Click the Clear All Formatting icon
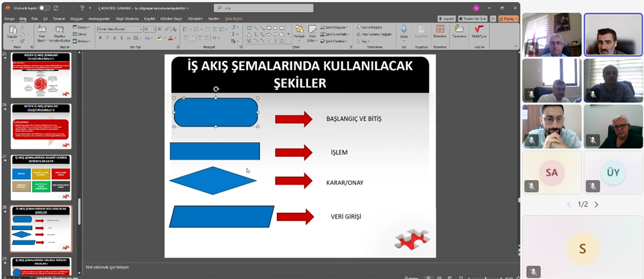 pos(175,29)
